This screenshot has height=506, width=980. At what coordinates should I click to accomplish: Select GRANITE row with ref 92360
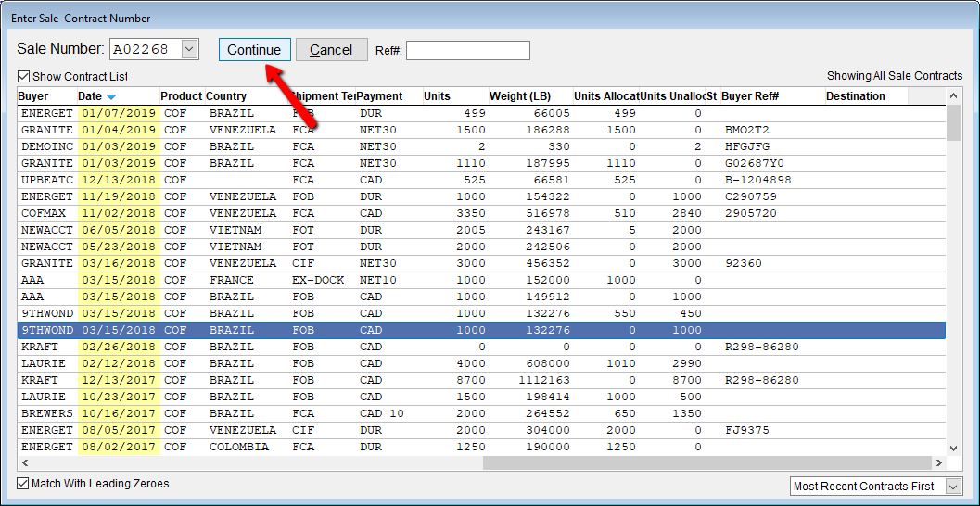[481, 263]
